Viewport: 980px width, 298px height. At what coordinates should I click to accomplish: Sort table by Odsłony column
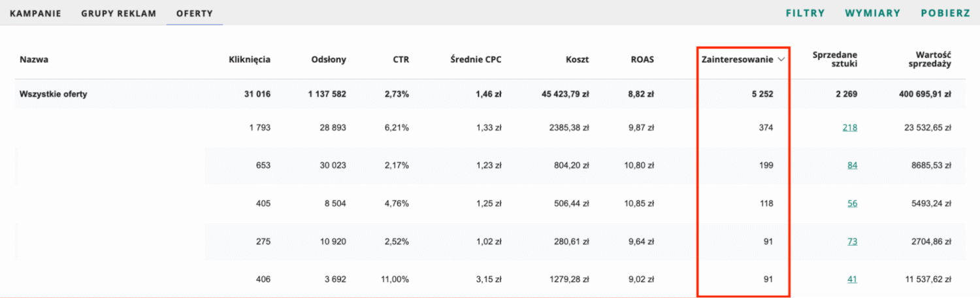[x=329, y=59]
